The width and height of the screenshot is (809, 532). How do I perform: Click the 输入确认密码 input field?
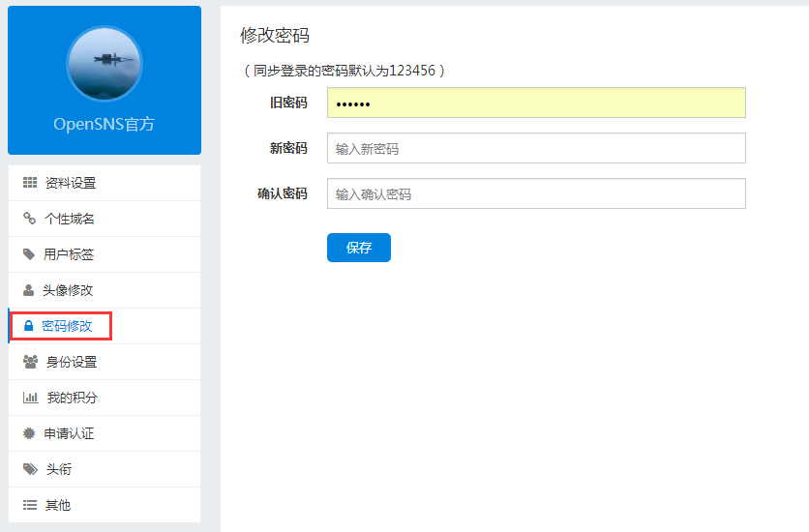click(536, 193)
